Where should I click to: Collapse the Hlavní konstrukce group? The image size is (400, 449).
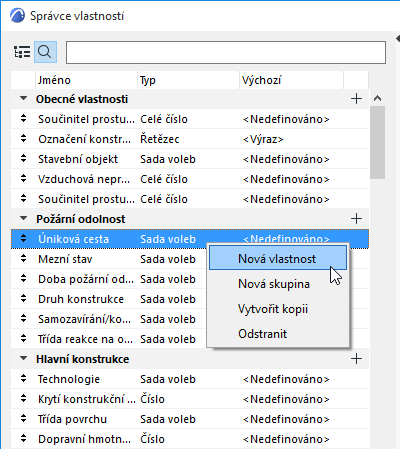(23, 359)
